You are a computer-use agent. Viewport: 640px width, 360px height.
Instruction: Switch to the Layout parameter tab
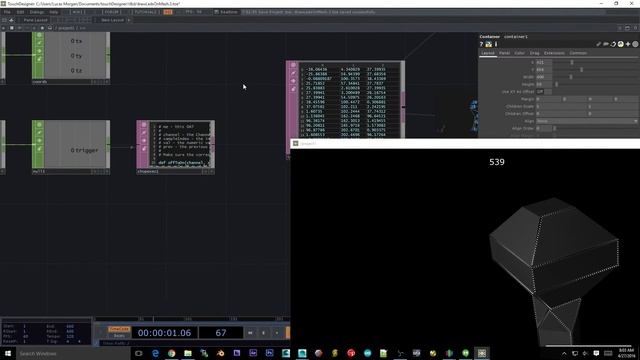(488, 53)
